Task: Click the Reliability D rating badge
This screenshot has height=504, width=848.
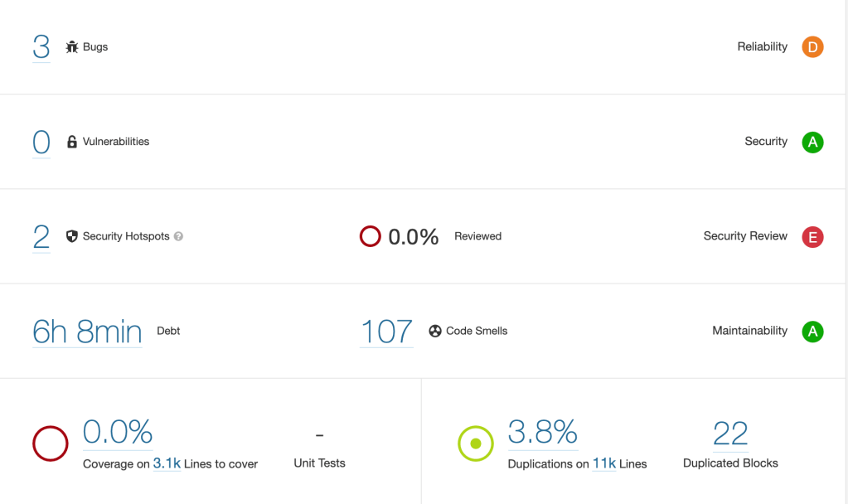Action: click(812, 47)
